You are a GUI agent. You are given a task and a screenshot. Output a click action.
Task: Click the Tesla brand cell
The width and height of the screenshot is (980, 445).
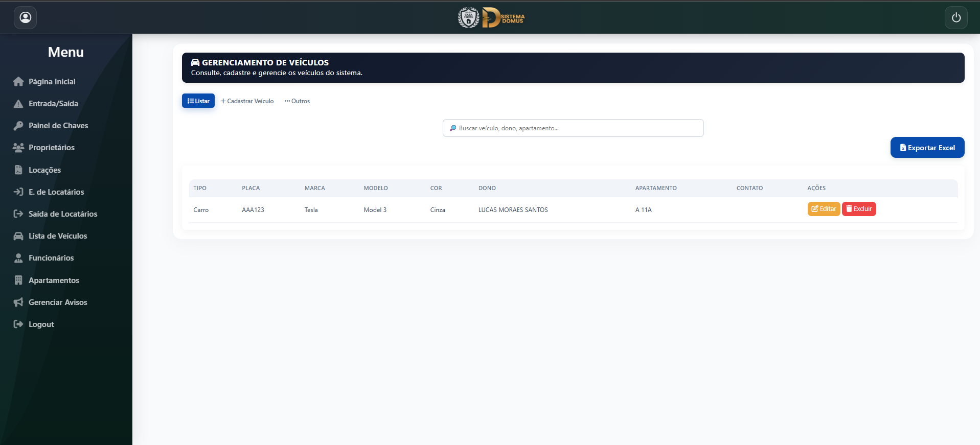click(311, 210)
